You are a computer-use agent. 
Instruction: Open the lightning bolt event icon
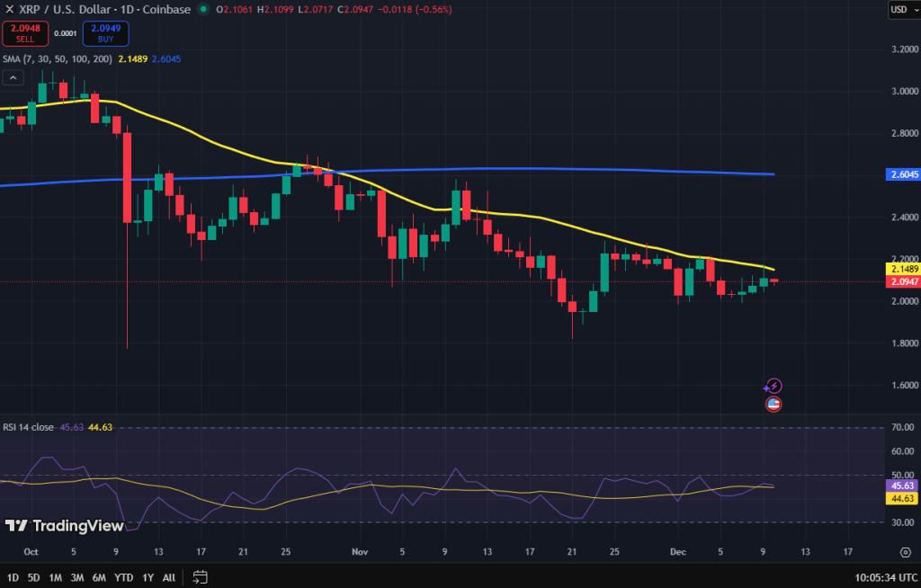click(x=773, y=386)
